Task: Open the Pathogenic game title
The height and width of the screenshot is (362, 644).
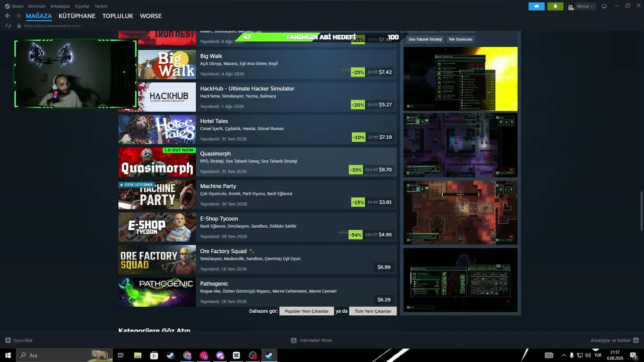Action: [214, 284]
